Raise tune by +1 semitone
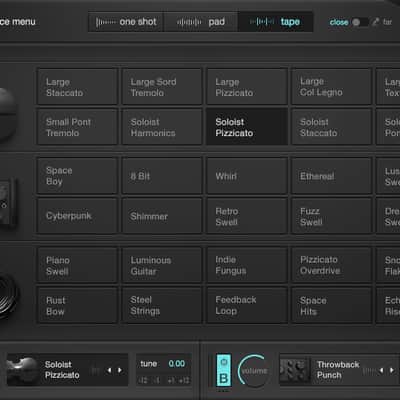Viewport: 400px width, 400px height. pyautogui.click(x=171, y=380)
